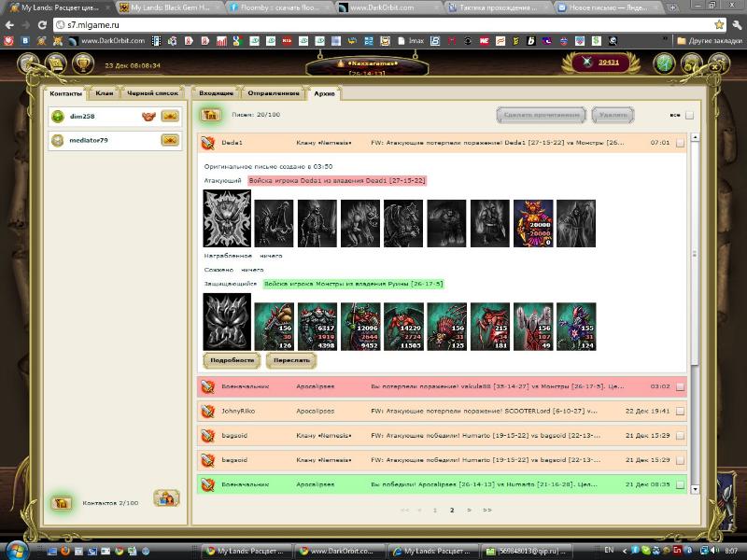Bookmark page with the star icon
The width and height of the screenshot is (747, 560).
719,25
